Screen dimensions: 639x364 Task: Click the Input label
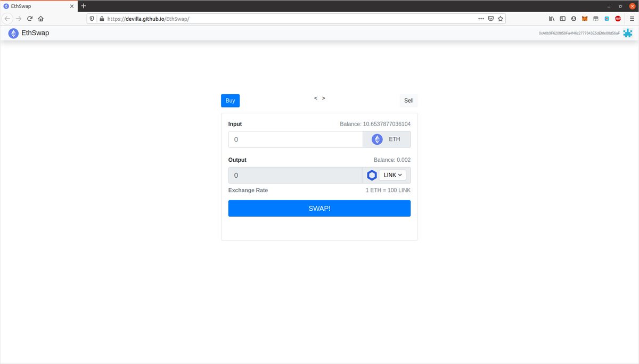(x=235, y=124)
